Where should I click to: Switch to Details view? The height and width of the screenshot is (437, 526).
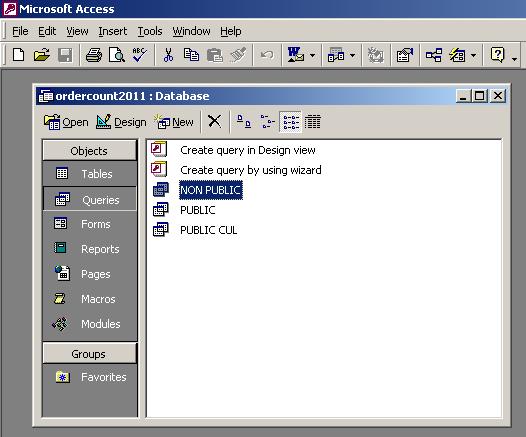(313, 121)
